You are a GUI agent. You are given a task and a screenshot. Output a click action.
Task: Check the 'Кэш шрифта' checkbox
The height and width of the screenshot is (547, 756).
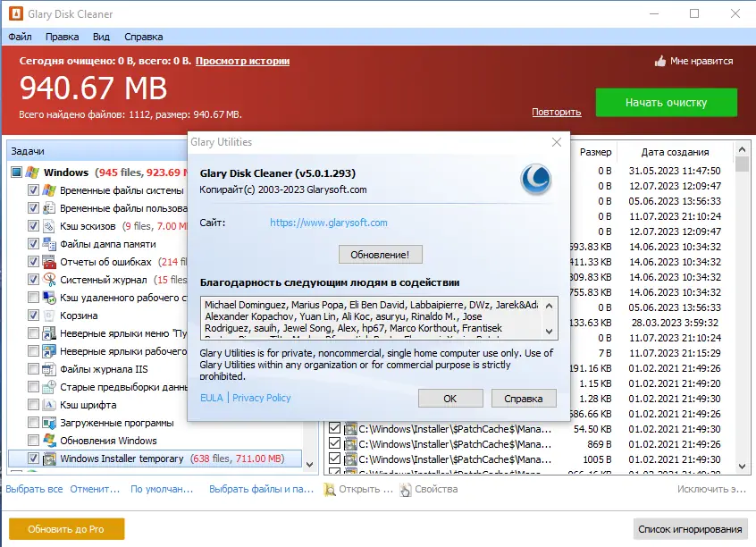(33, 405)
